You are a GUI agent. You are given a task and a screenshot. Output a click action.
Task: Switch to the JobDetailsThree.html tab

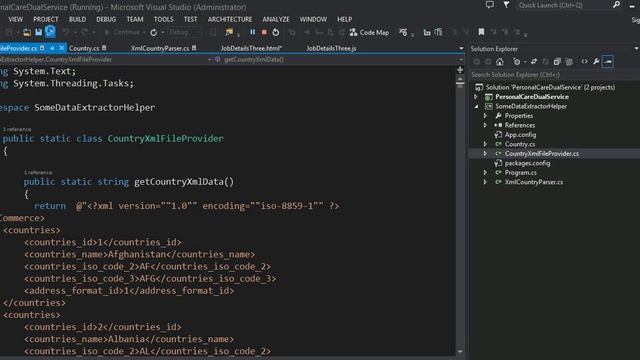point(251,48)
